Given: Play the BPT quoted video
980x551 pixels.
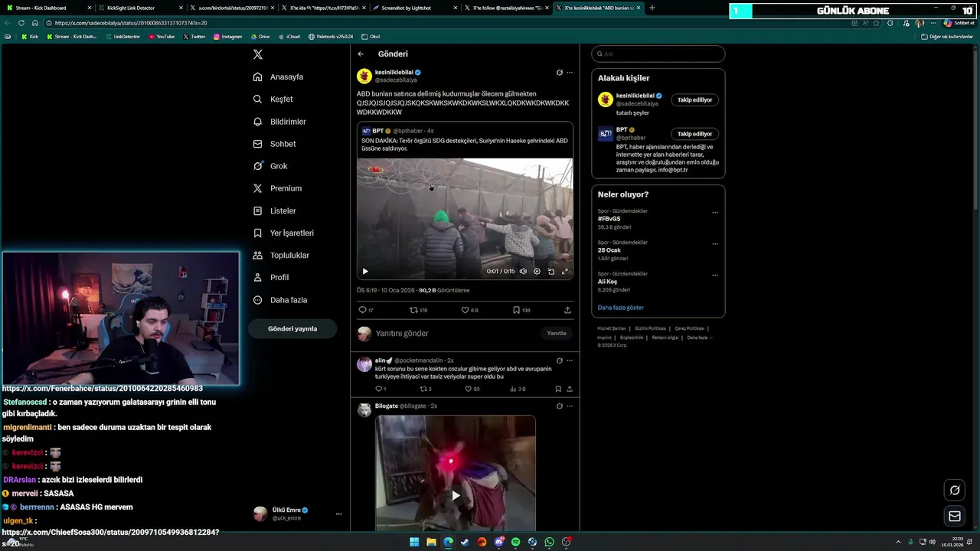Looking at the screenshot, I should tap(365, 271).
